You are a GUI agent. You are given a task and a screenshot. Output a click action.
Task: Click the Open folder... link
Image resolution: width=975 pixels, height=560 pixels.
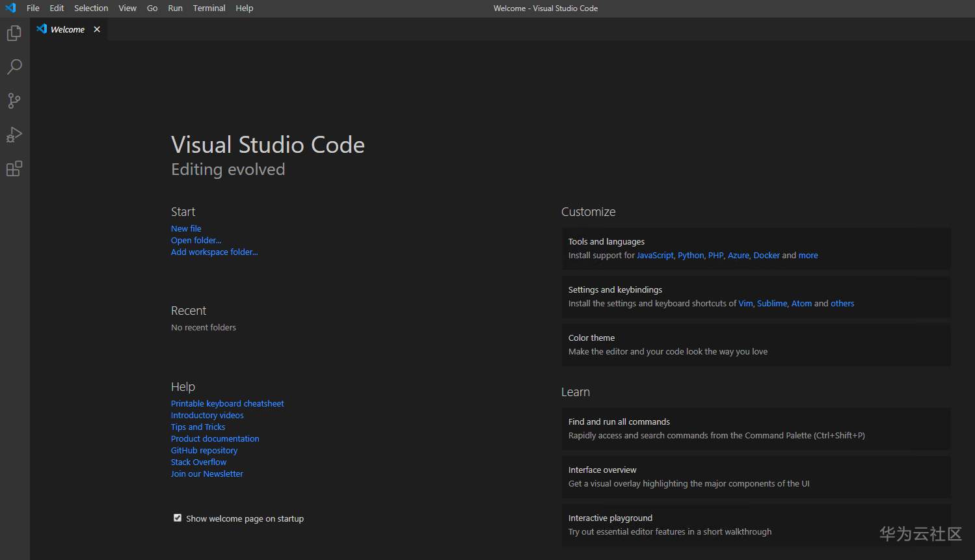(x=196, y=240)
